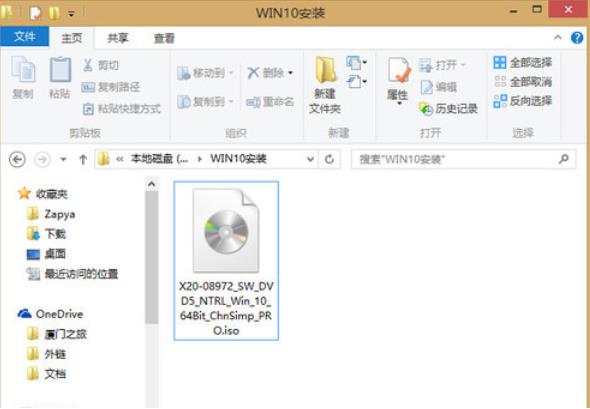Image resolution: width=590 pixels, height=409 pixels.
Task: Create a New folder (新建文件夹)
Action: [325, 85]
